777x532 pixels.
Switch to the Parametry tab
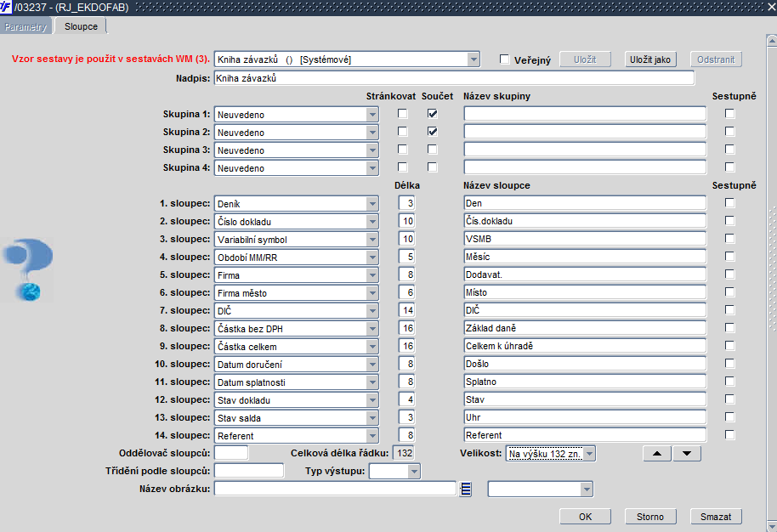pos(26,26)
